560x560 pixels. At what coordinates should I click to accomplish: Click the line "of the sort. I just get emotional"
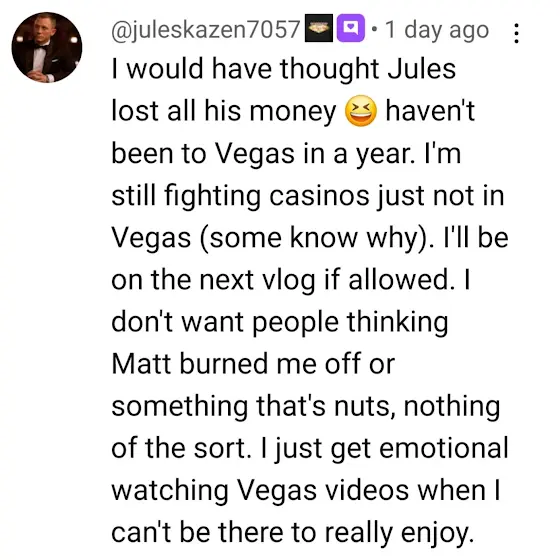point(310,449)
